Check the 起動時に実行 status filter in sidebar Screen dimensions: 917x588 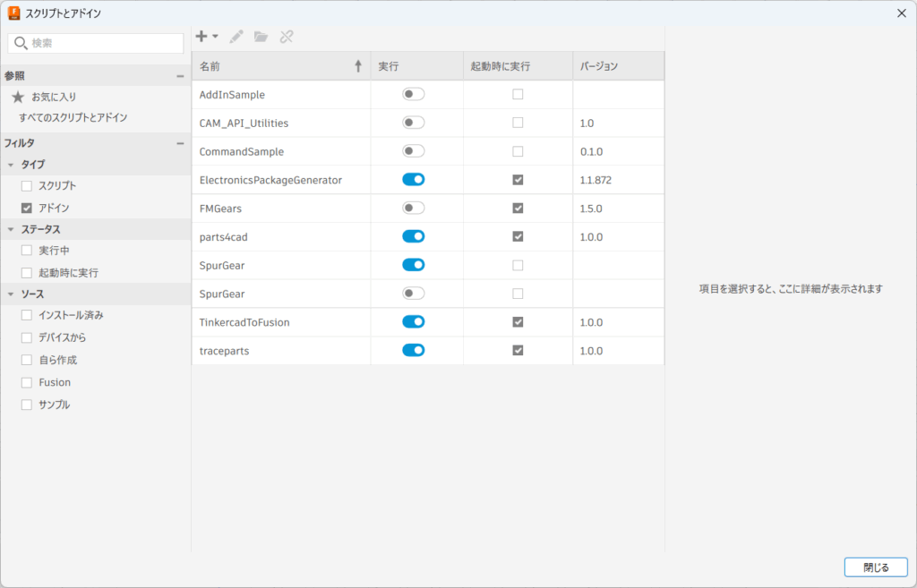(x=26, y=273)
